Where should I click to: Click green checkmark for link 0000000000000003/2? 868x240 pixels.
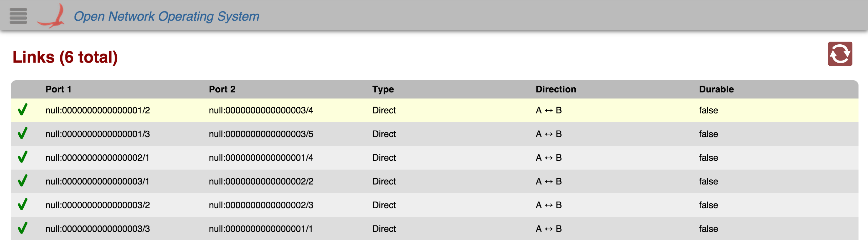pyautogui.click(x=23, y=205)
